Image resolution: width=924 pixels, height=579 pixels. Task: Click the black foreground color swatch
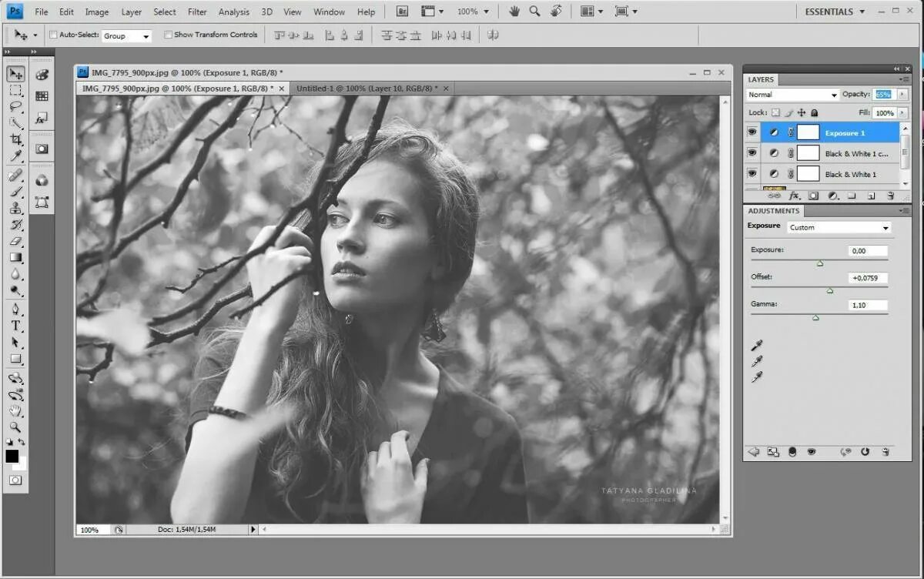(12, 456)
